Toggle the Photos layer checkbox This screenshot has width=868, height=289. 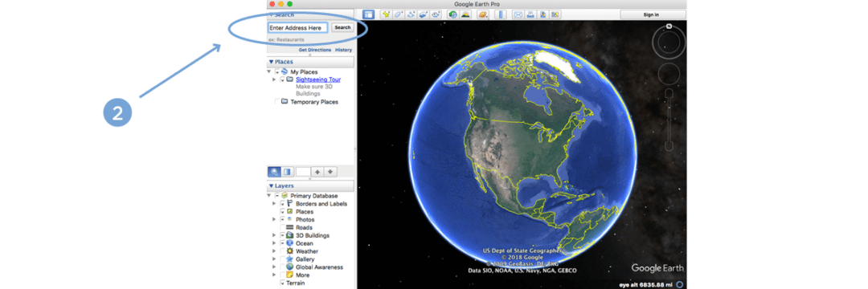[282, 219]
